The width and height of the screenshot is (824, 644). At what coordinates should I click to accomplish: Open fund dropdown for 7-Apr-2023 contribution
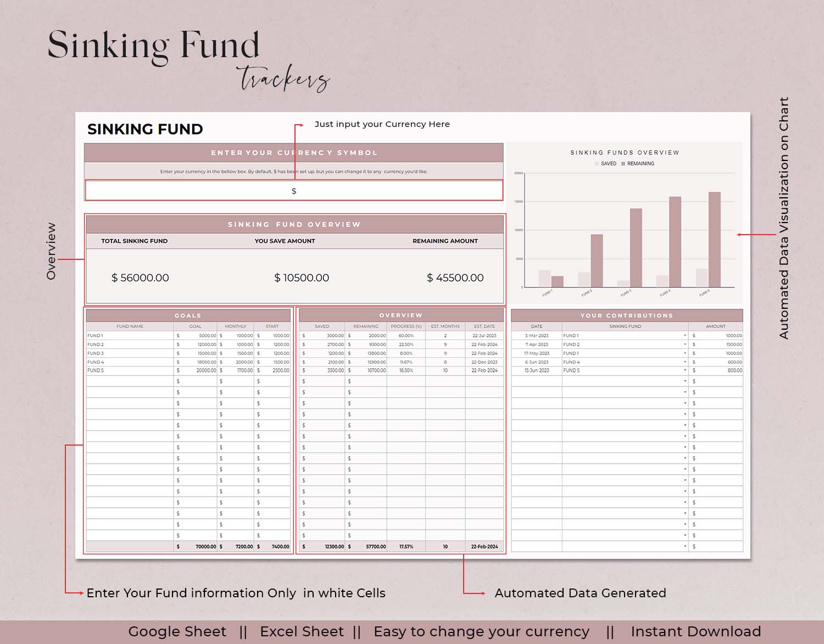point(685,345)
